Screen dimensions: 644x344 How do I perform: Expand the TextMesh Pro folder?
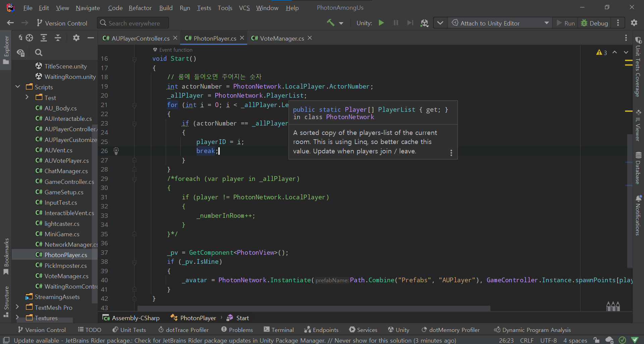tap(17, 307)
